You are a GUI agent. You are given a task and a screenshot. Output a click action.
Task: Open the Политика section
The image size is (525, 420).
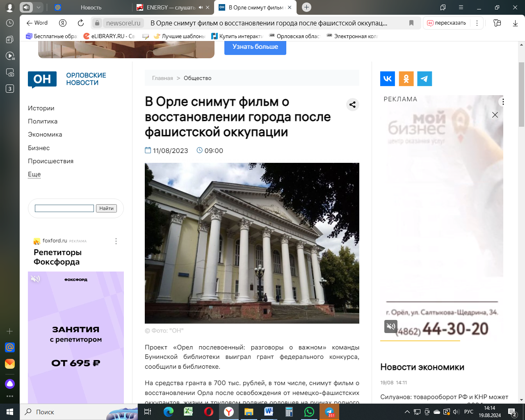(x=43, y=121)
